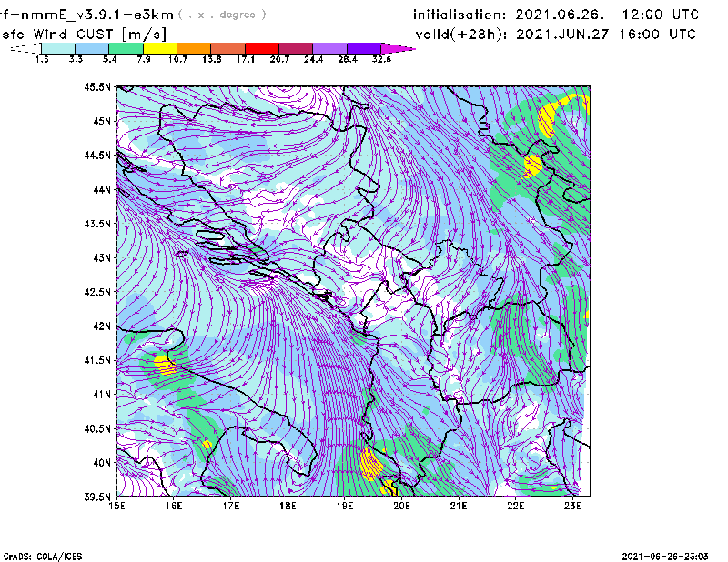Click the 'valid(+28h):' label
The height and width of the screenshot is (562, 728).
point(461,35)
